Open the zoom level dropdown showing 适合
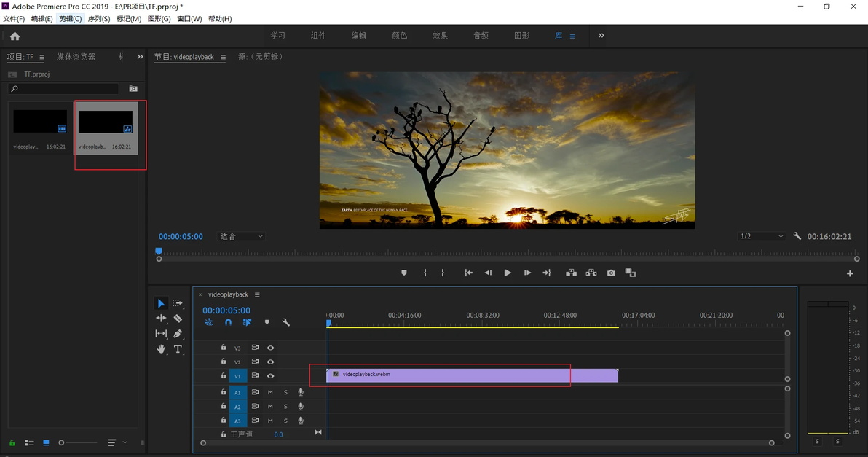The width and height of the screenshot is (868, 457). pyautogui.click(x=242, y=236)
